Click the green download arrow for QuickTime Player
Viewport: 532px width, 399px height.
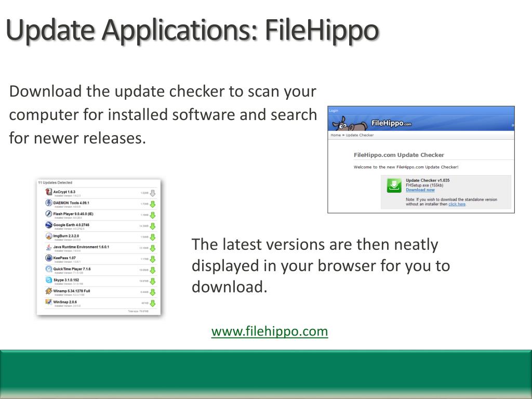coord(153,270)
